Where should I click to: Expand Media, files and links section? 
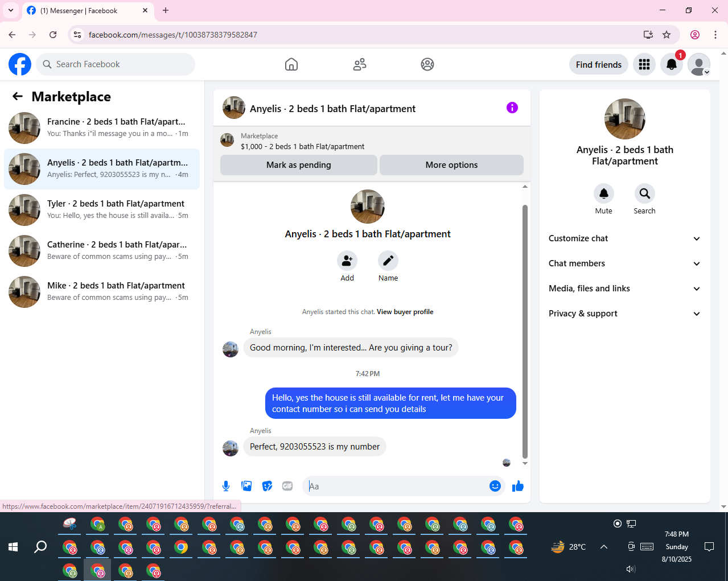point(624,289)
